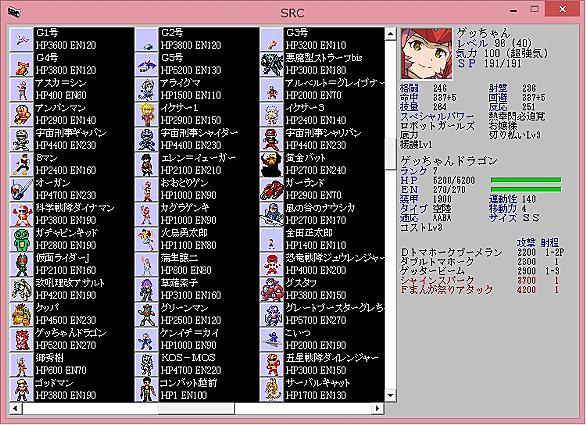Click the ゲッタービーム weapon

(432, 271)
